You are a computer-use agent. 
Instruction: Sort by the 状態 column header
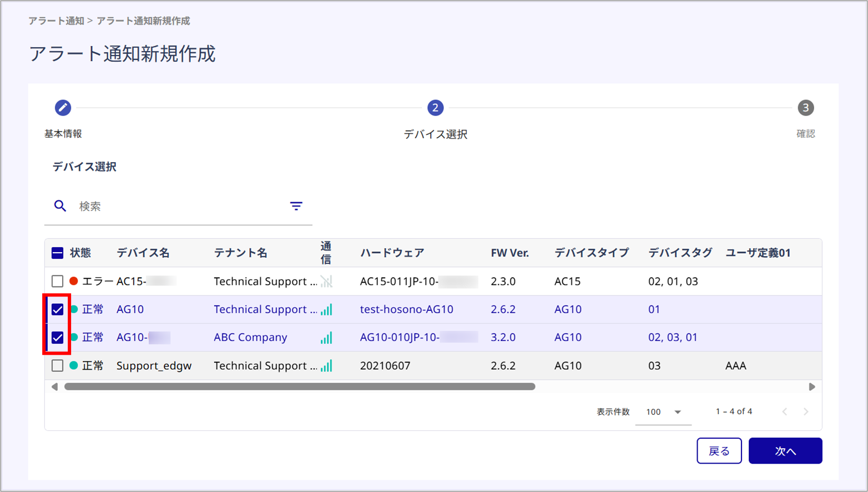tap(80, 253)
